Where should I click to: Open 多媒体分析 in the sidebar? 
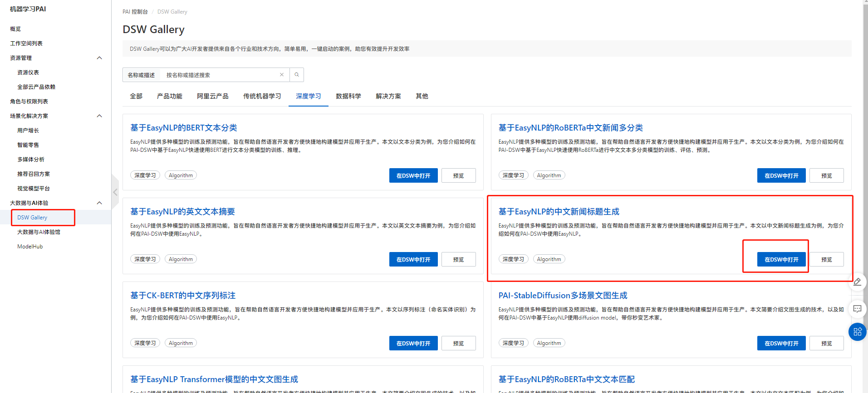click(x=31, y=160)
